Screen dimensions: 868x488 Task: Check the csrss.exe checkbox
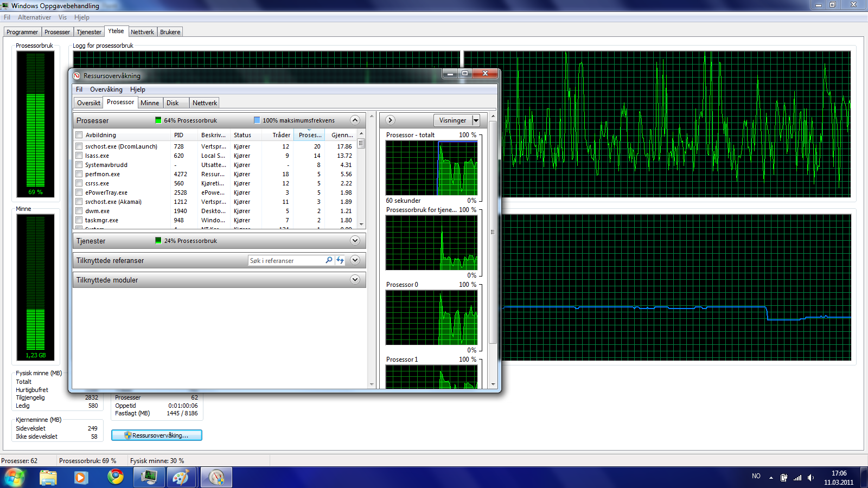pos(79,183)
